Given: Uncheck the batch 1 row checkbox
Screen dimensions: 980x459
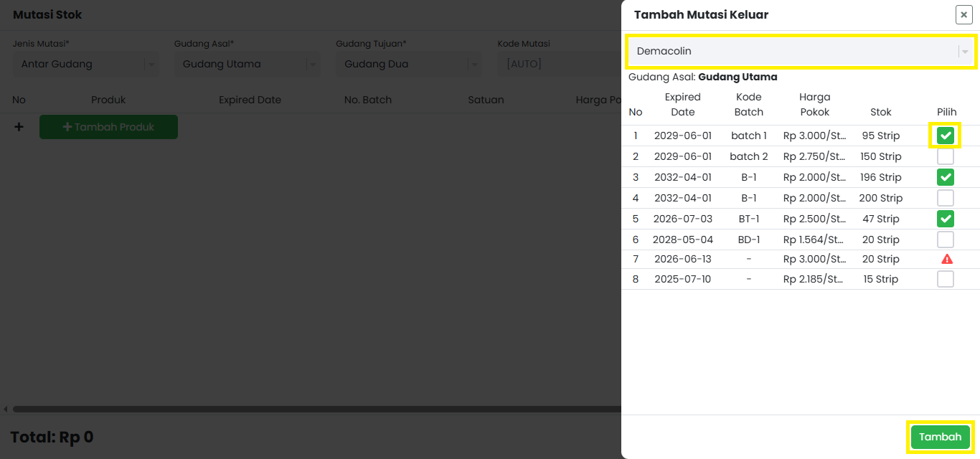Looking at the screenshot, I should (x=946, y=136).
